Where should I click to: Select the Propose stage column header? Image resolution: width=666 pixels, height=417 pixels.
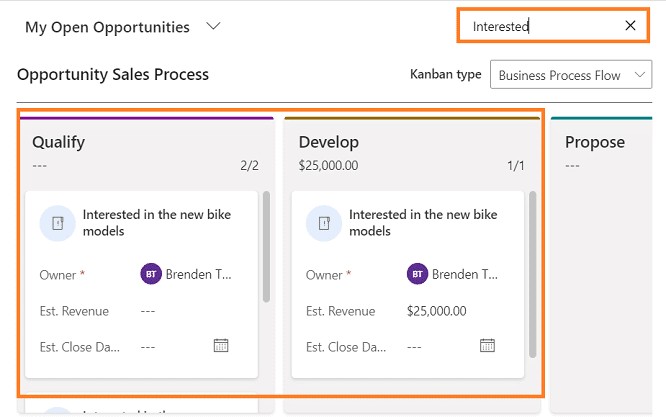[594, 142]
